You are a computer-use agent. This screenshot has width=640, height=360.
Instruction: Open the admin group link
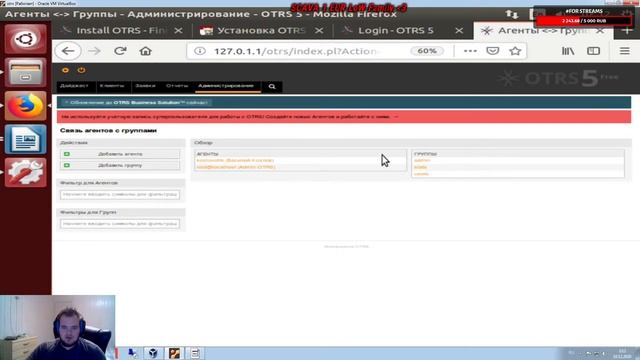point(422,160)
